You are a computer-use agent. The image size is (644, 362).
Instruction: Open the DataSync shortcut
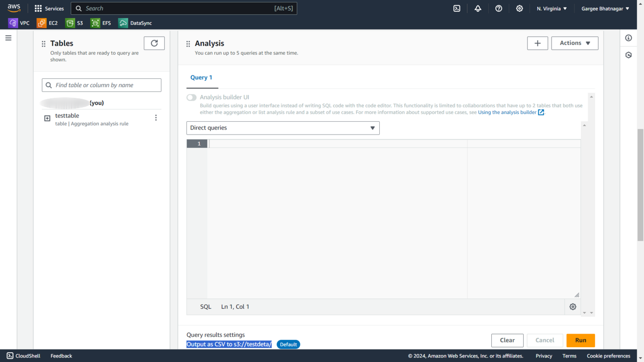tap(136, 23)
